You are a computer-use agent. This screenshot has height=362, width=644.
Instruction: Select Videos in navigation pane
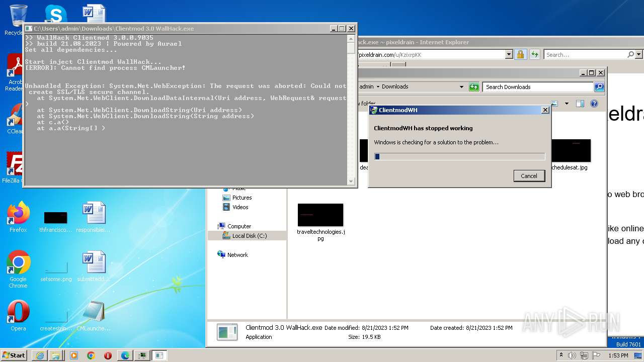tap(235, 207)
